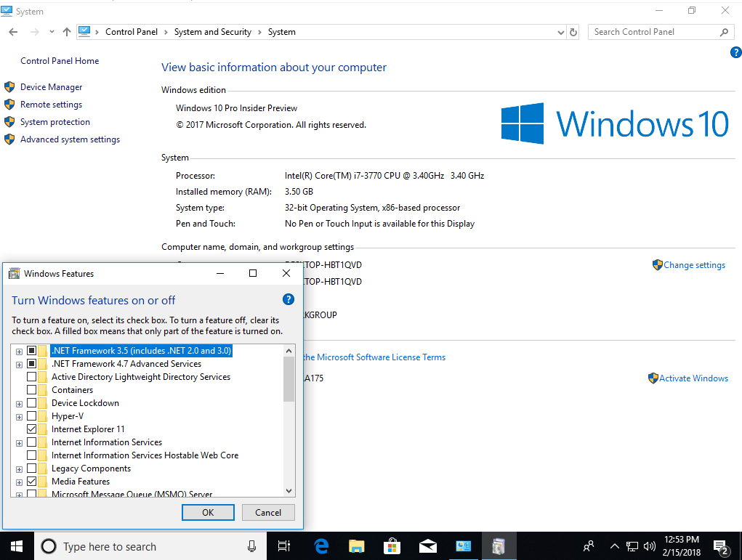Open Task View on the taskbar

[x=284, y=546]
